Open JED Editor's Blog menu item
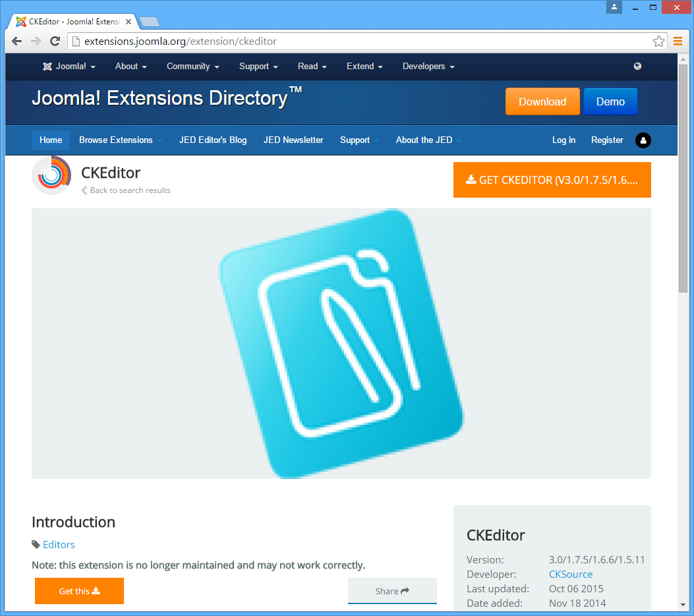 [x=213, y=140]
